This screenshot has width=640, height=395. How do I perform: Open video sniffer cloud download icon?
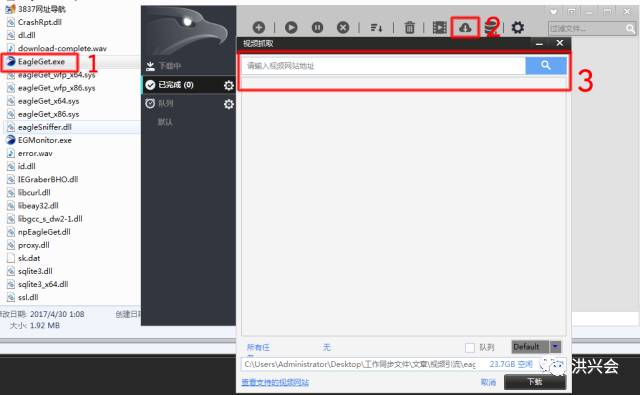tap(465, 27)
